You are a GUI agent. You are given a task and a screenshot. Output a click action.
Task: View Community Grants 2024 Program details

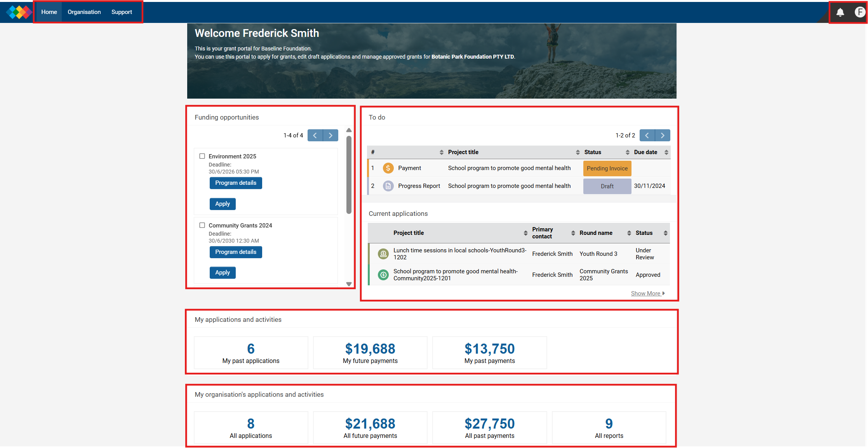(236, 252)
